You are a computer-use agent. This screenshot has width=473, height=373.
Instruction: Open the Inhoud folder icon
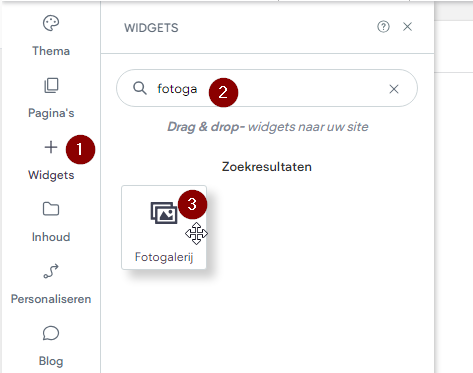(x=51, y=209)
